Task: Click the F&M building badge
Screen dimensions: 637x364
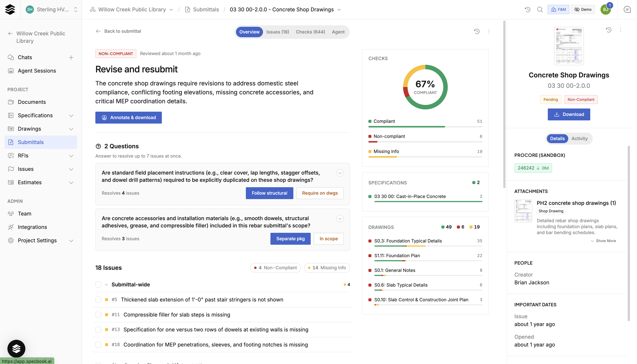Action: [558, 9]
